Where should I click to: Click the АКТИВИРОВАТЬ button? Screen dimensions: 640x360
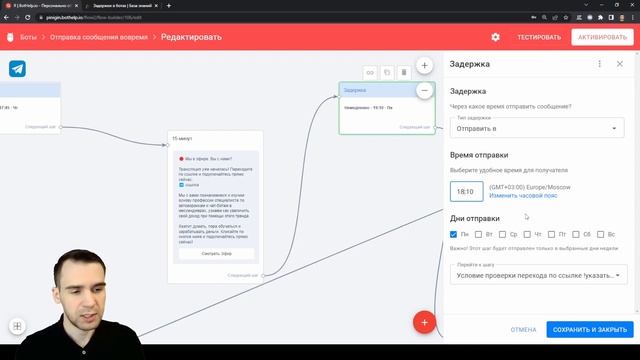pyautogui.click(x=602, y=37)
